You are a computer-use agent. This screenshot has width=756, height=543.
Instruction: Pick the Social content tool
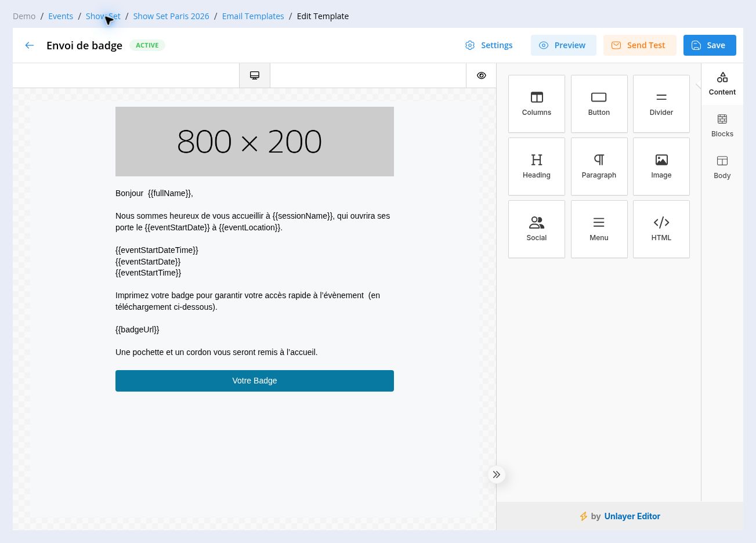click(536, 229)
